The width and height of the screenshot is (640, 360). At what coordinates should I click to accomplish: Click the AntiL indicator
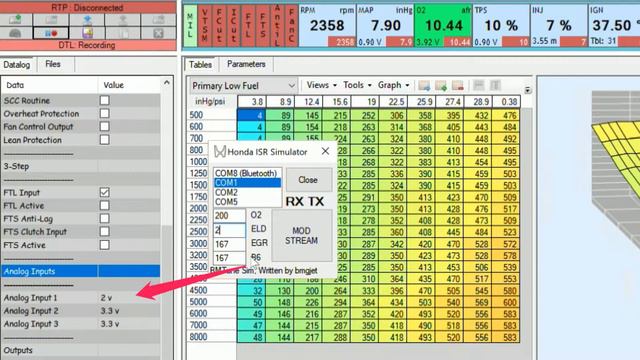click(x=277, y=25)
